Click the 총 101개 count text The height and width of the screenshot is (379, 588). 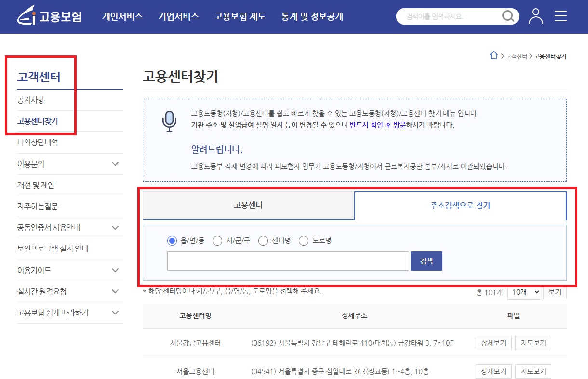[x=489, y=292]
